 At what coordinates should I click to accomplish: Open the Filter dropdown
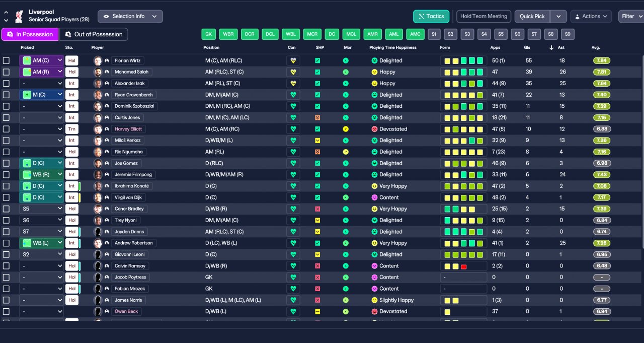click(631, 16)
